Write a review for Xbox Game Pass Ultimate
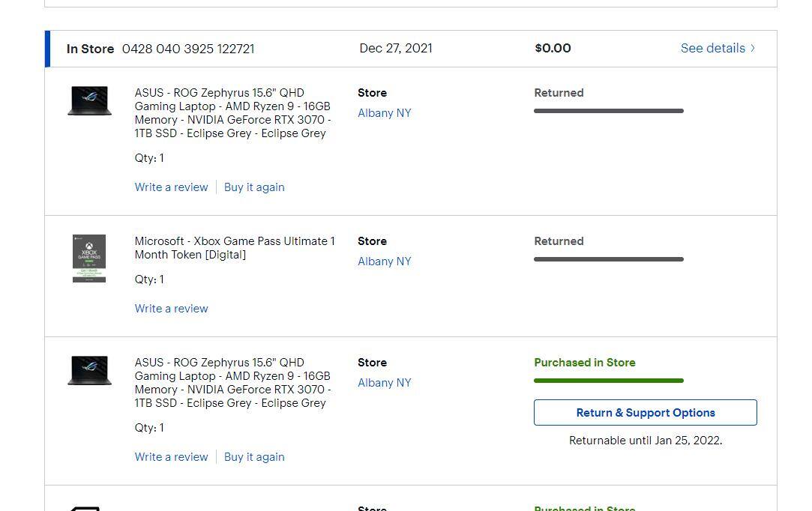Viewport: 812px width, 511px height. (x=171, y=308)
